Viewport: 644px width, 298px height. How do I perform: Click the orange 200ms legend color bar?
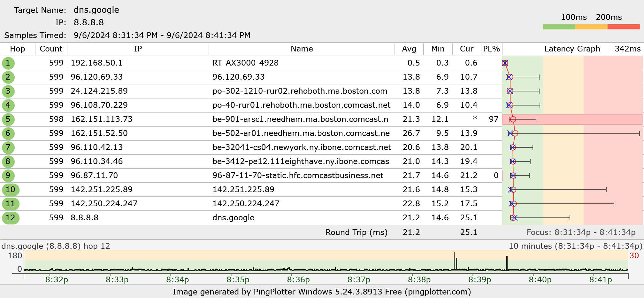click(x=591, y=27)
